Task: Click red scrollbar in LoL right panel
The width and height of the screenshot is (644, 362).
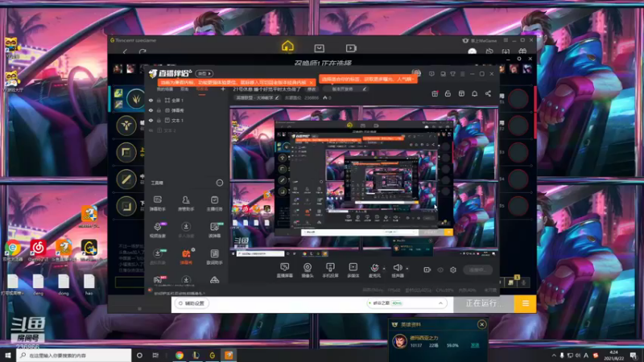Action: (x=535, y=113)
